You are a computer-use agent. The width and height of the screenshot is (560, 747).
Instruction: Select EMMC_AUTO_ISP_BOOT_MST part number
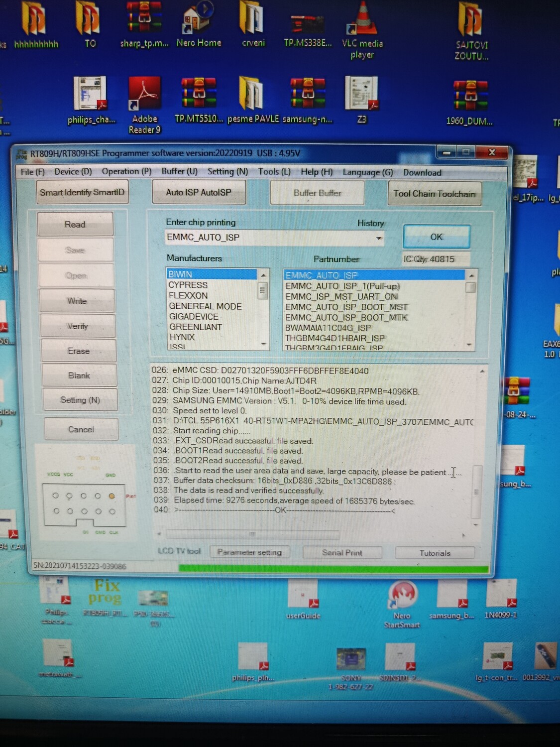(346, 307)
